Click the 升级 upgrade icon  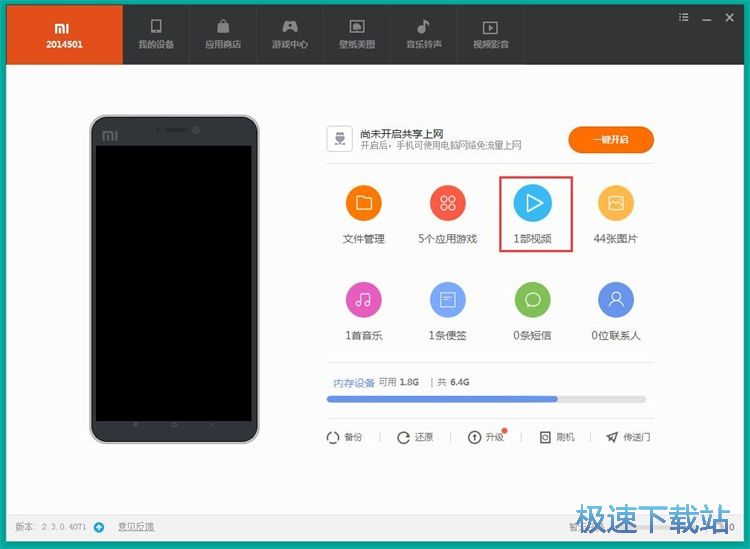474,437
